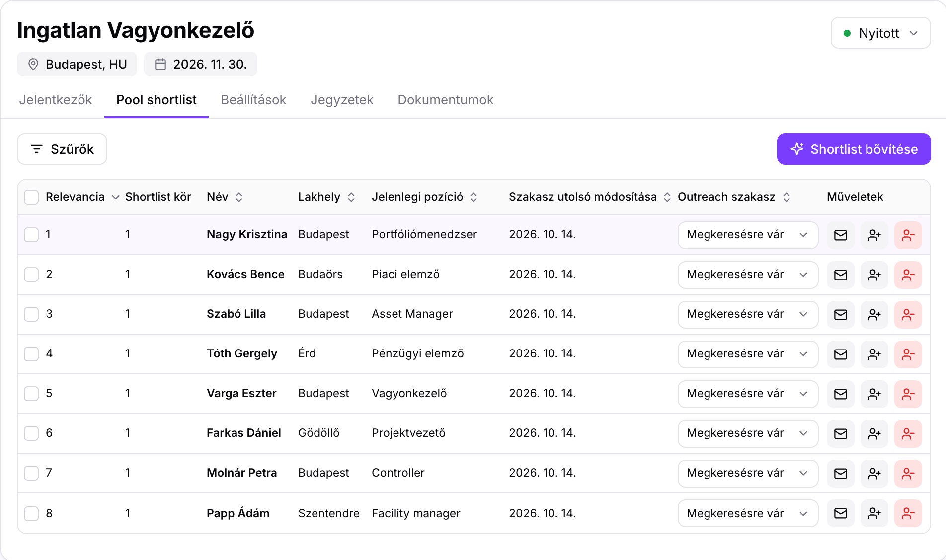Change outreach stage for Szabó Lilla
This screenshot has width=946, height=560.
[748, 315]
